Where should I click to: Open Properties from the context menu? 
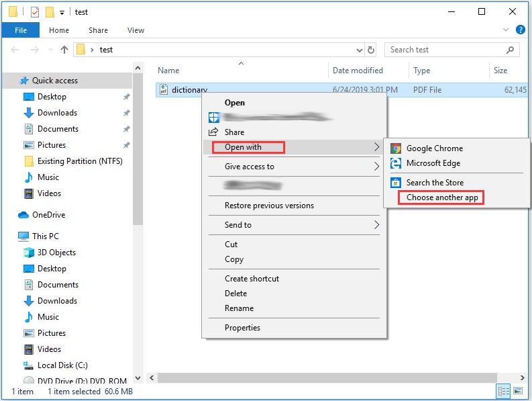[x=243, y=328]
